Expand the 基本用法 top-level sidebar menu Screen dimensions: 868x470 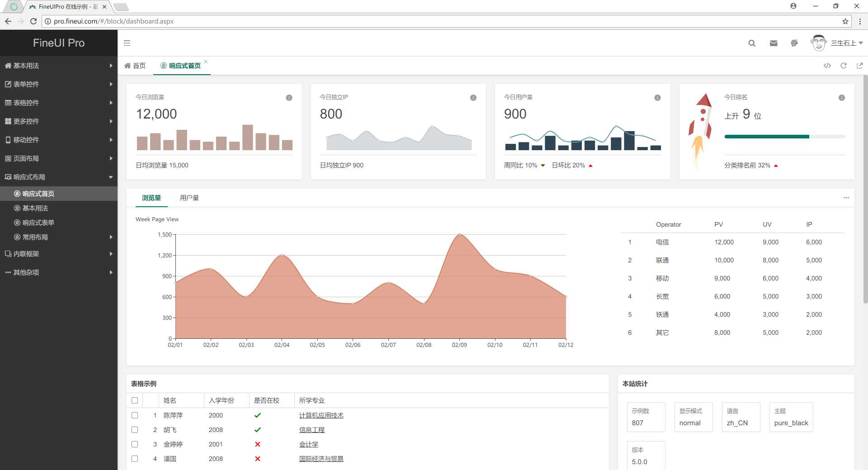tap(59, 66)
